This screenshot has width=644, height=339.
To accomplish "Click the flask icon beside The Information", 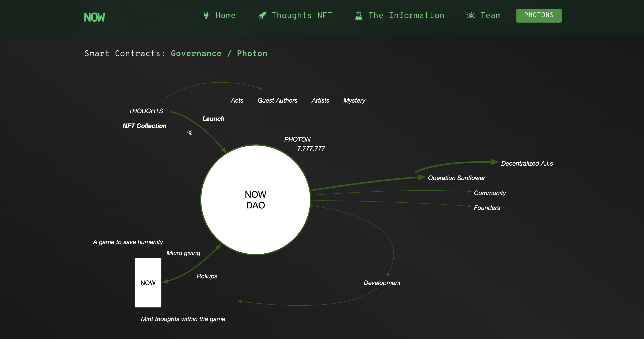I will 359,15.
